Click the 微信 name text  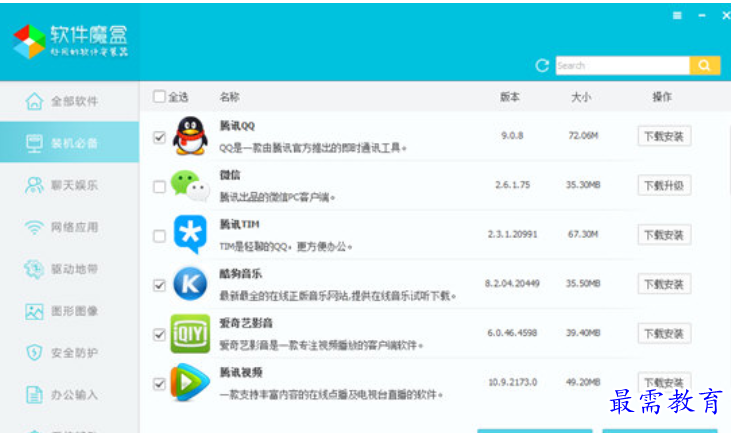(230, 175)
